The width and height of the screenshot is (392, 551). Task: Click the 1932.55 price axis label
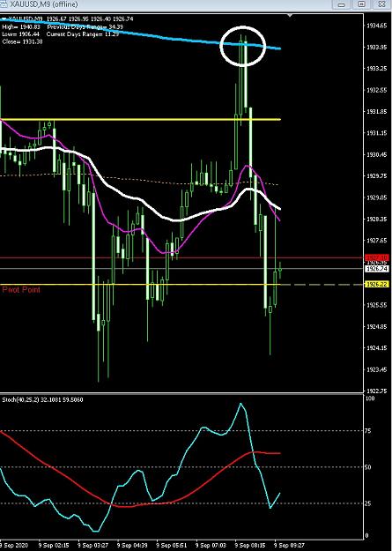point(377,90)
